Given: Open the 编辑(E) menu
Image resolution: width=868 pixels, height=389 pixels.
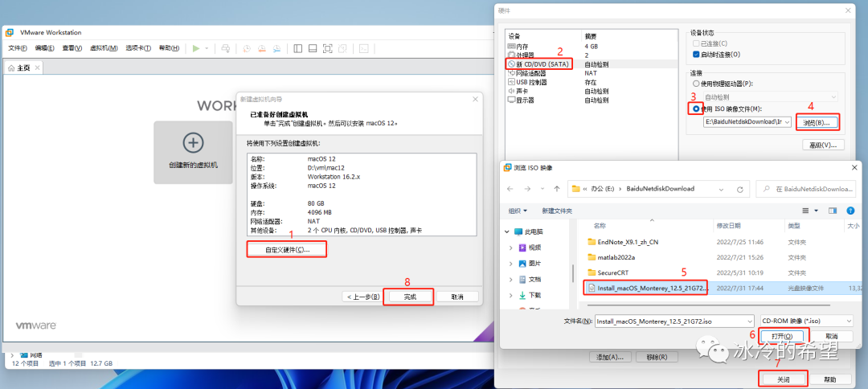Looking at the screenshot, I should (45, 48).
